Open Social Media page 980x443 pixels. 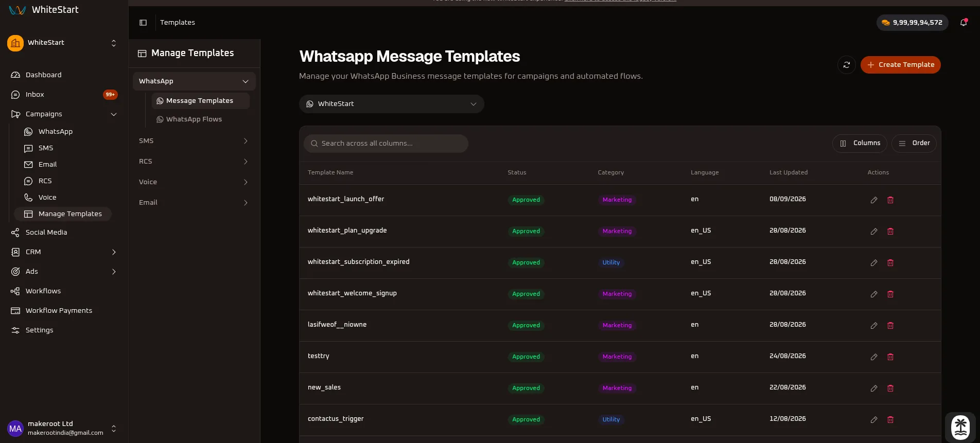[64, 233]
